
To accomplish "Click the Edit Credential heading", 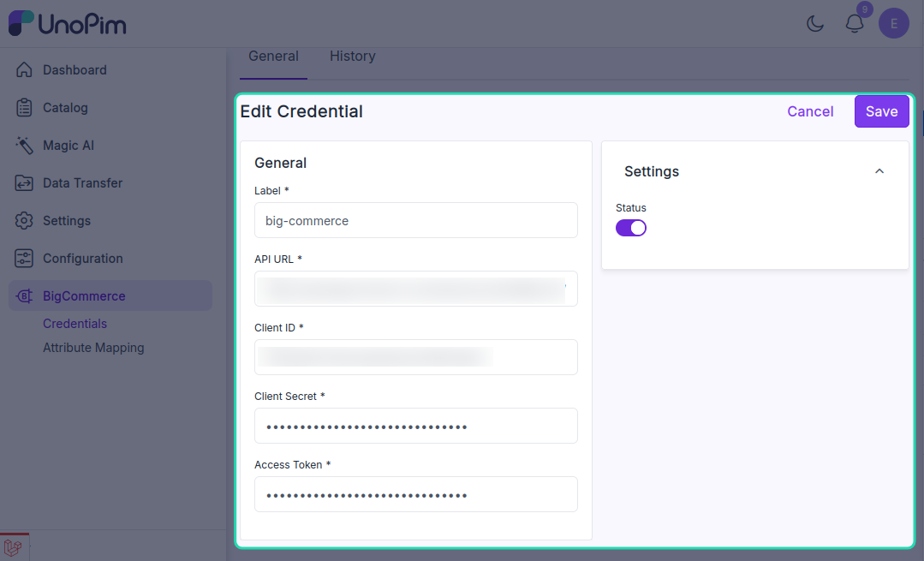I will (x=301, y=111).
